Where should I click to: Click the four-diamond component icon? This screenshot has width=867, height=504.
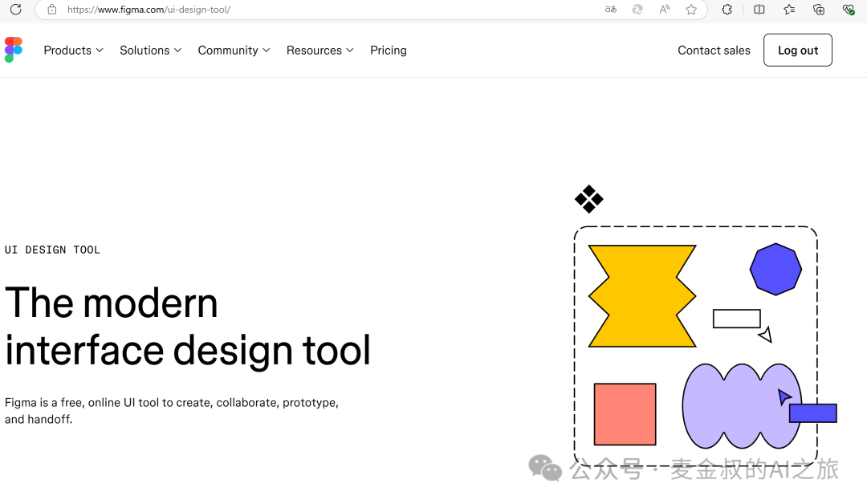pos(589,199)
